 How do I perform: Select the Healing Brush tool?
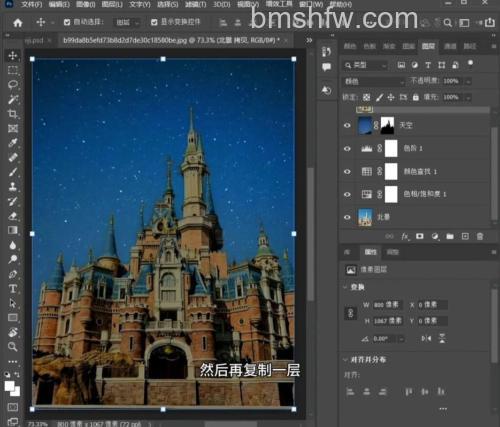tap(13, 157)
